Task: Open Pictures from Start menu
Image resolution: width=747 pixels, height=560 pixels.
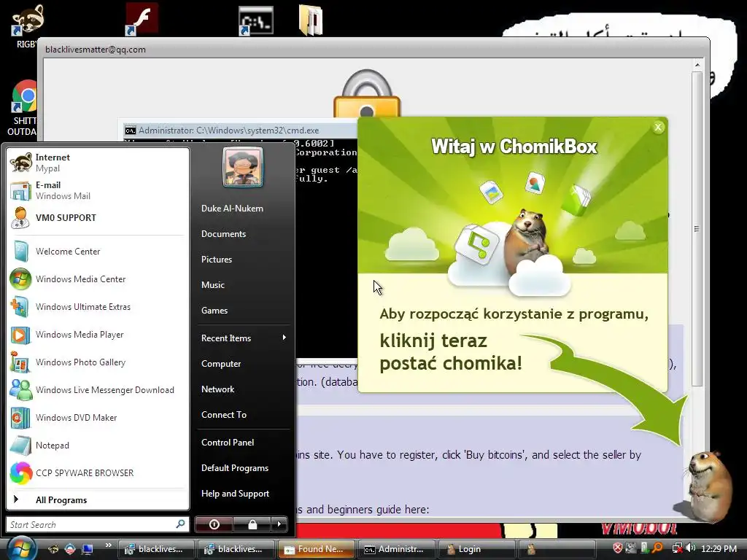Action: coord(216,260)
